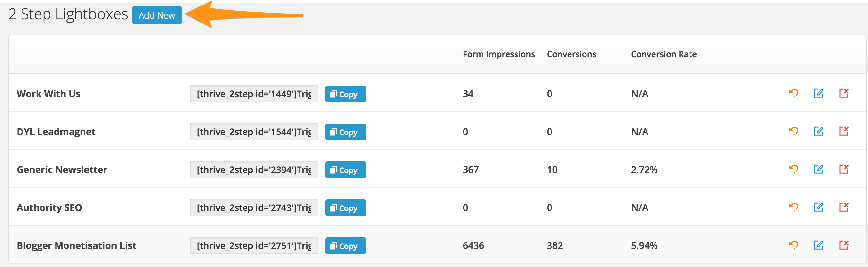Open the Generic Newsletter lightbox name

click(62, 170)
